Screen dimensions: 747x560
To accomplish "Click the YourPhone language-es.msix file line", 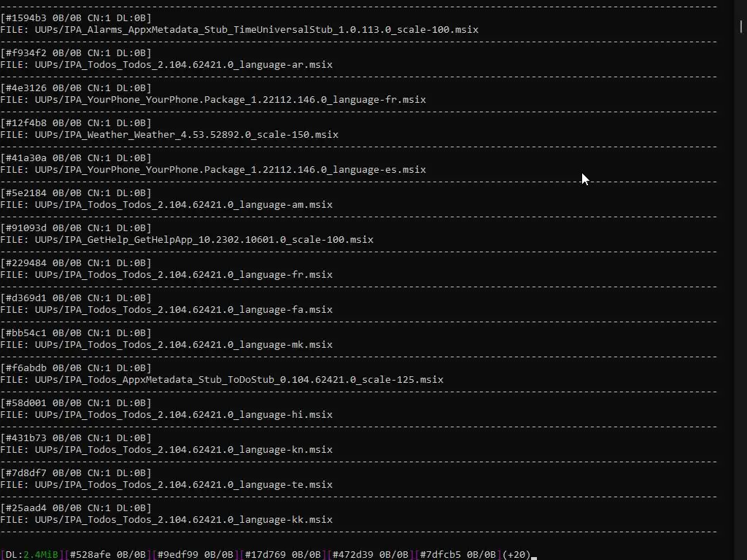I will tap(213, 169).
